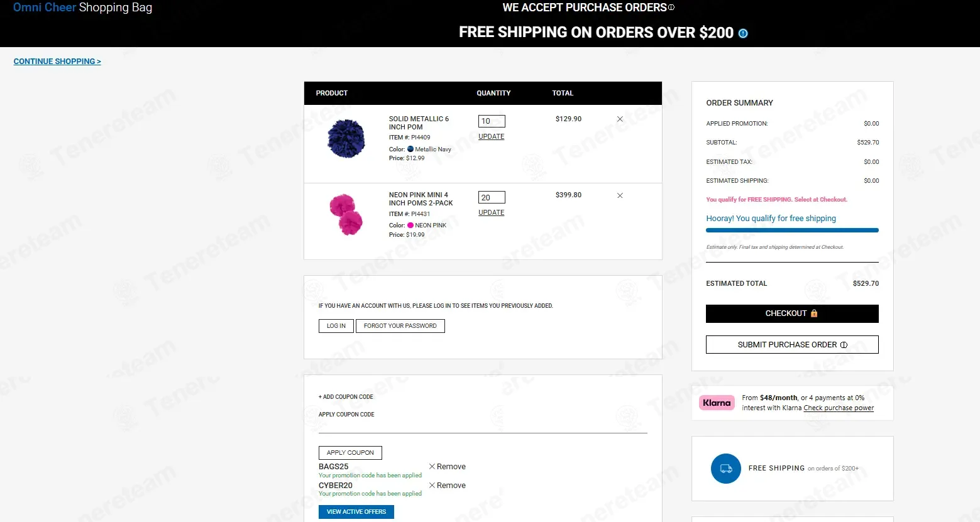Click the Klarna logo badge
The width and height of the screenshot is (980, 522).
tap(717, 403)
